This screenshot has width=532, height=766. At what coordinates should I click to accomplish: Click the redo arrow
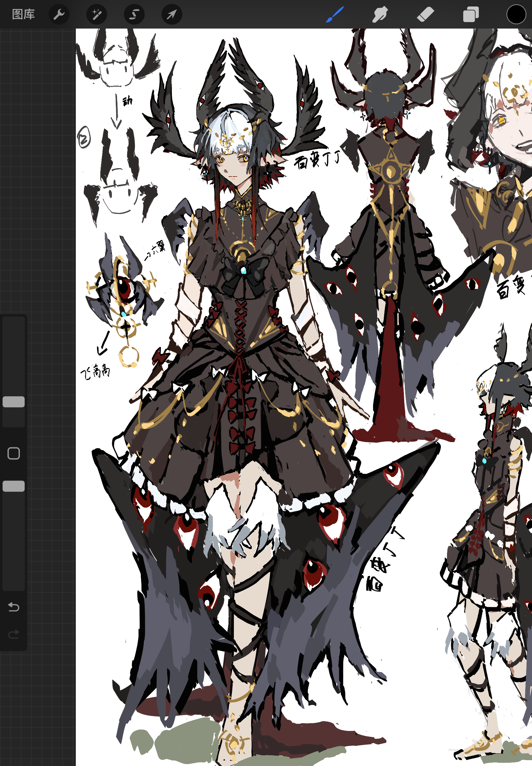tap(14, 634)
